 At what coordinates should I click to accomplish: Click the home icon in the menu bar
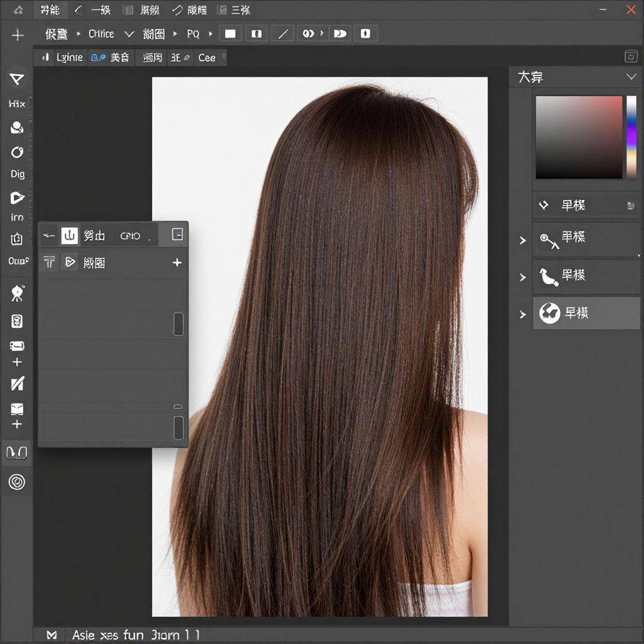click(x=18, y=10)
